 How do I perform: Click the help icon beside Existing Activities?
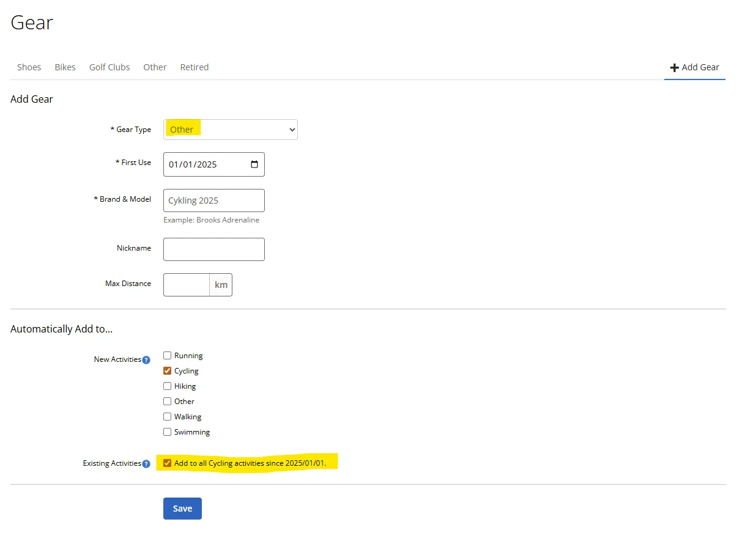[x=146, y=464]
